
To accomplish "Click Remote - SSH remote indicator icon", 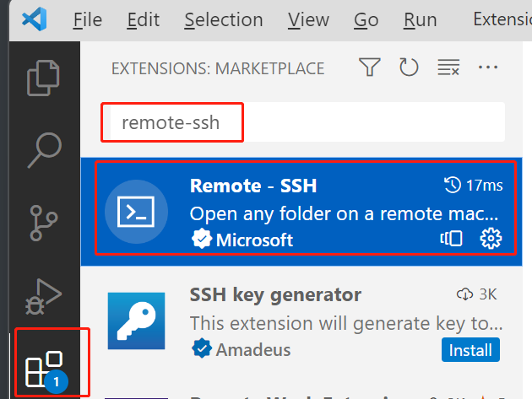I will point(451,239).
